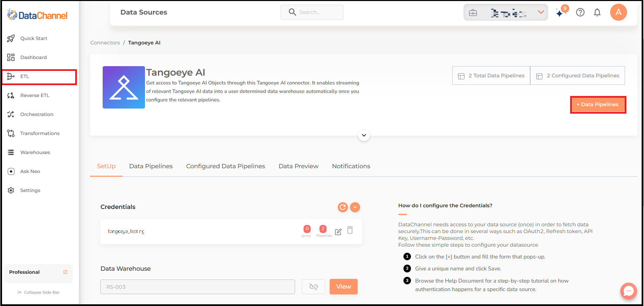The height and width of the screenshot is (306, 644).
Task: Click the Quick Start rocket icon
Action: [x=11, y=38]
